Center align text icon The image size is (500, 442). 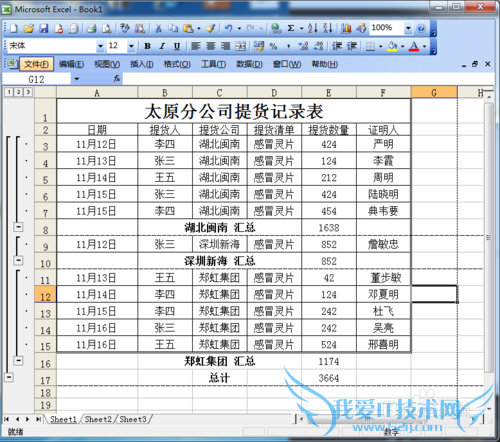pyautogui.click(x=210, y=46)
